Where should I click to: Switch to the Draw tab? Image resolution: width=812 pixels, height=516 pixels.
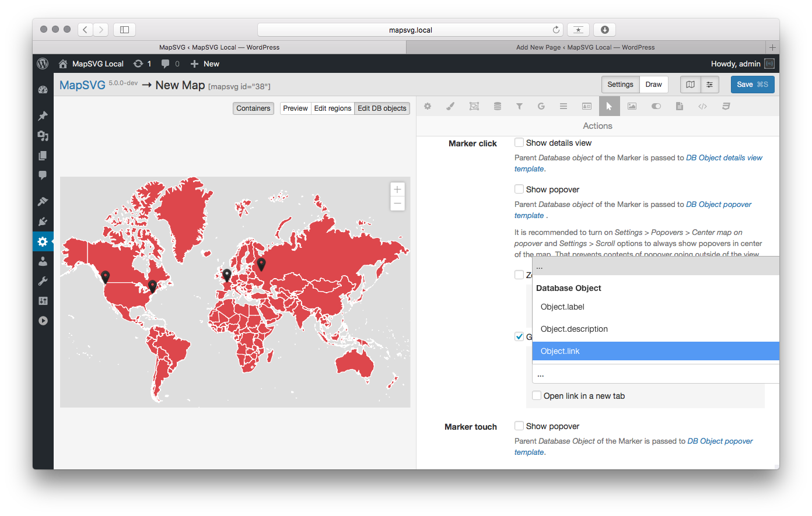click(x=653, y=84)
